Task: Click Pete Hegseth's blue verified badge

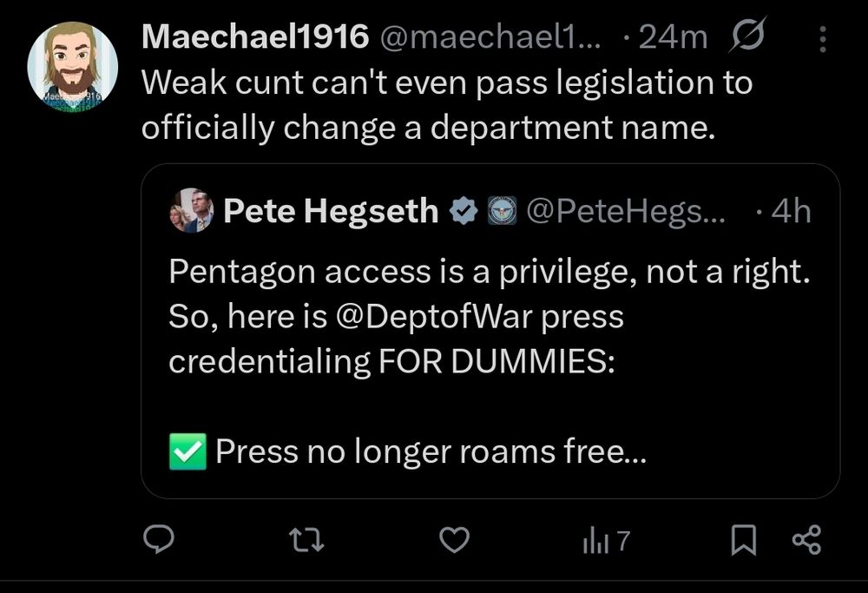Action: 464,211
